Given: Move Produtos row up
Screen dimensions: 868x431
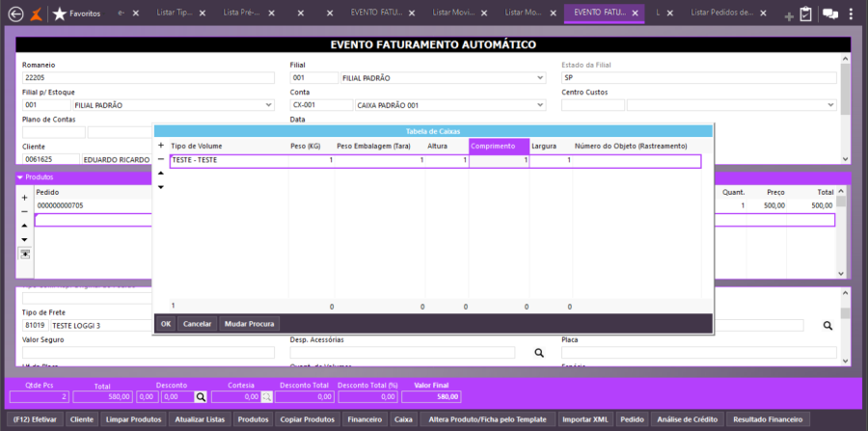Looking at the screenshot, I should (x=24, y=226).
